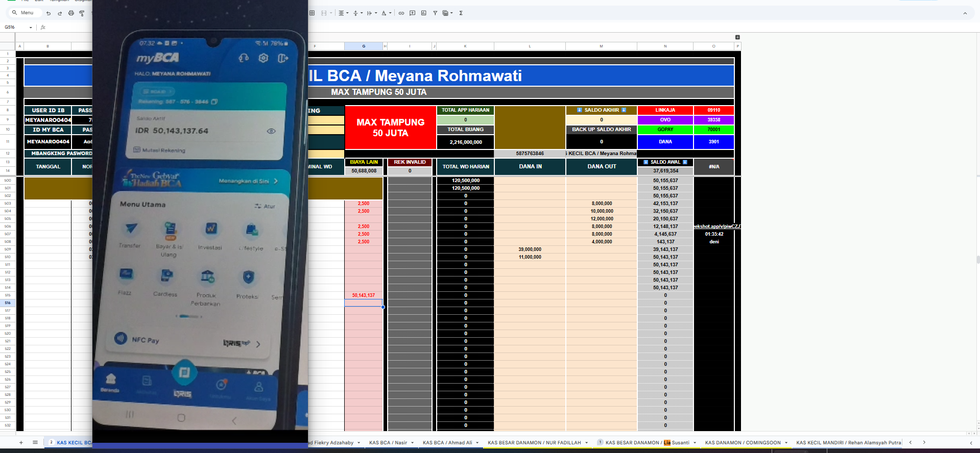
Task: Select DANA IN cell with 39,000,000
Action: point(530,249)
